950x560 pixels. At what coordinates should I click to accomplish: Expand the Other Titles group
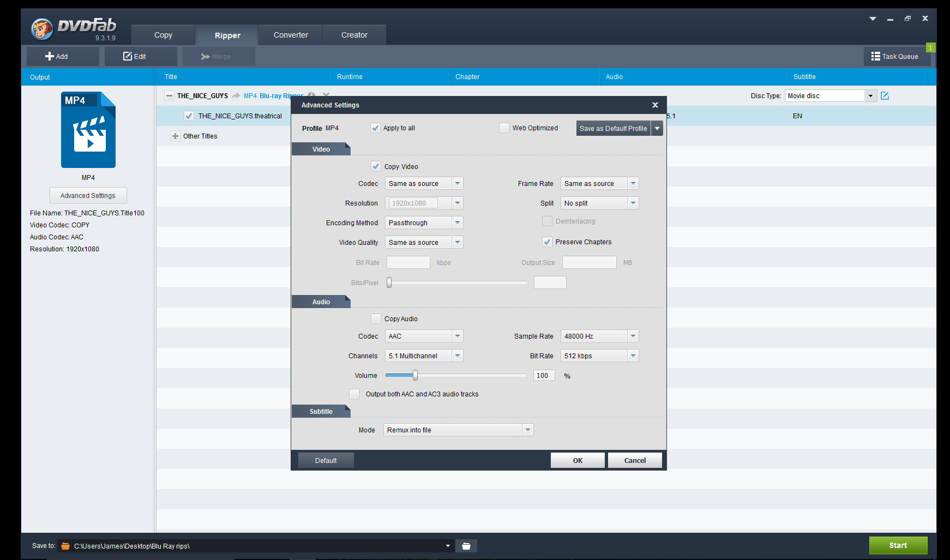175,136
